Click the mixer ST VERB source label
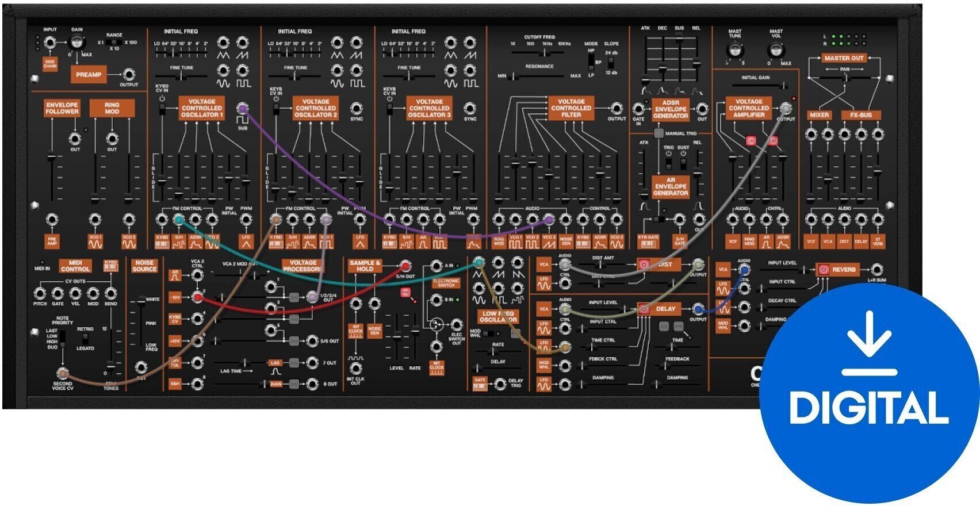 [x=878, y=241]
